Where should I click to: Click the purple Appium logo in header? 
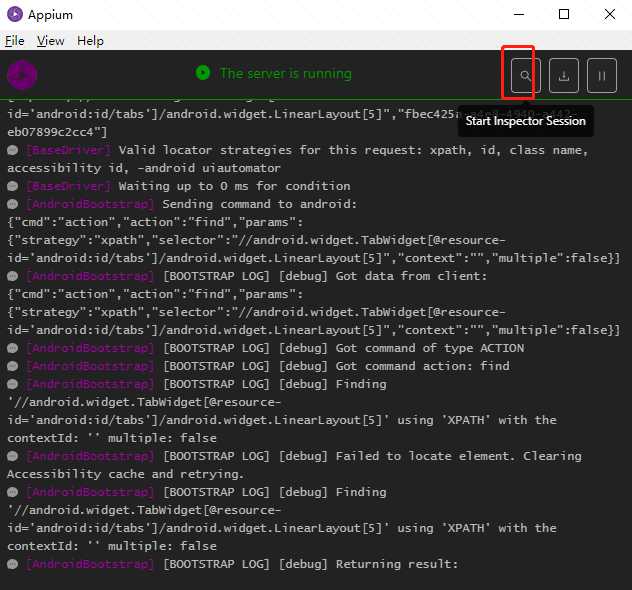(x=22, y=75)
